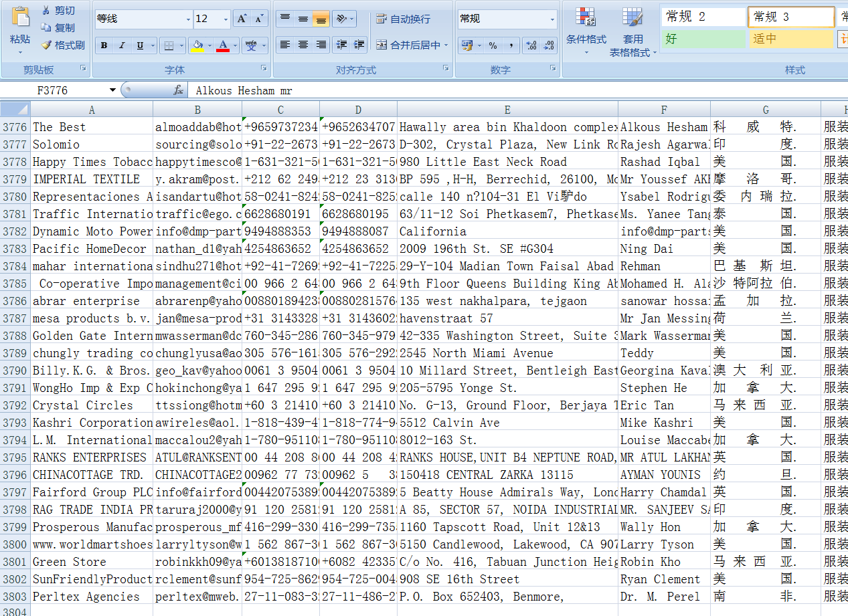Select the Format Painter (格式刷) tool
The height and width of the screenshot is (616, 848).
coord(46,45)
